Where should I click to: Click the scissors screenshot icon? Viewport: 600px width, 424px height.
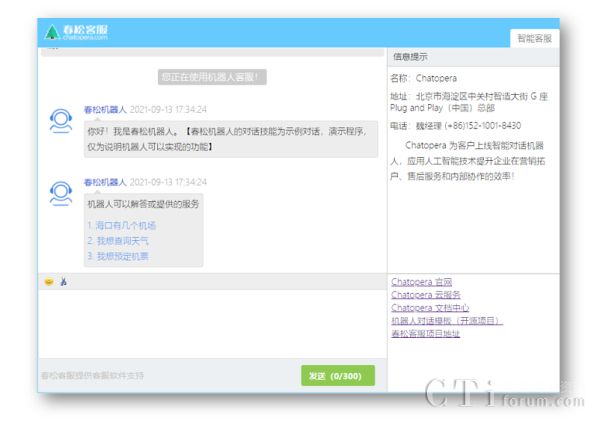tap(62, 282)
